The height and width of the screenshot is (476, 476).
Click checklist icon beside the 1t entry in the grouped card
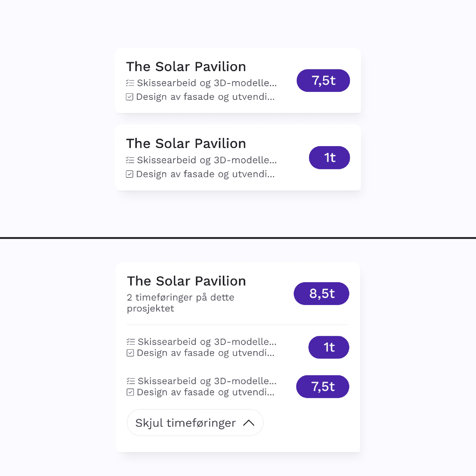point(131,342)
